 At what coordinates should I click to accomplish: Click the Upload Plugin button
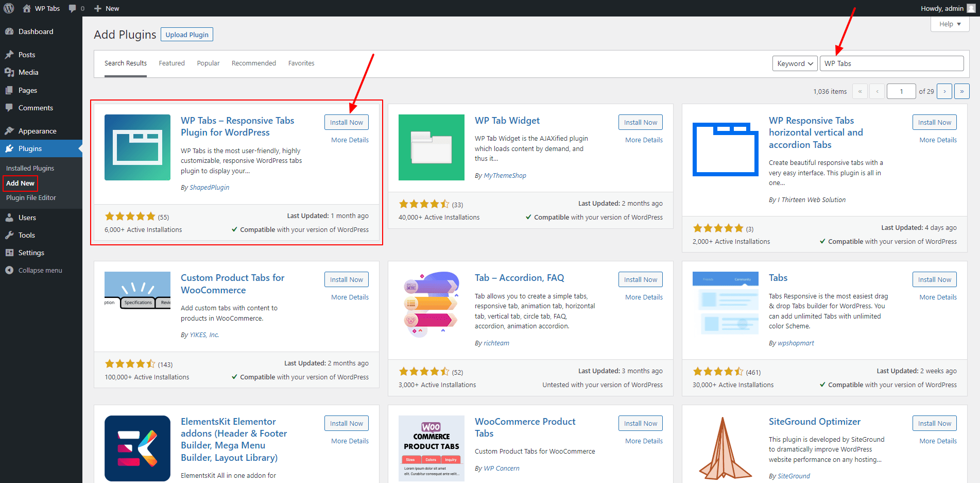187,35
